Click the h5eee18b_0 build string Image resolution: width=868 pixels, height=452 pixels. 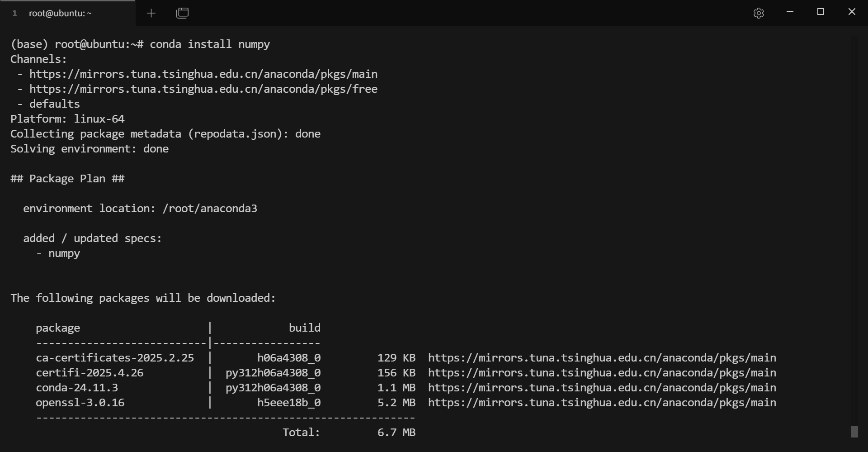click(x=289, y=403)
